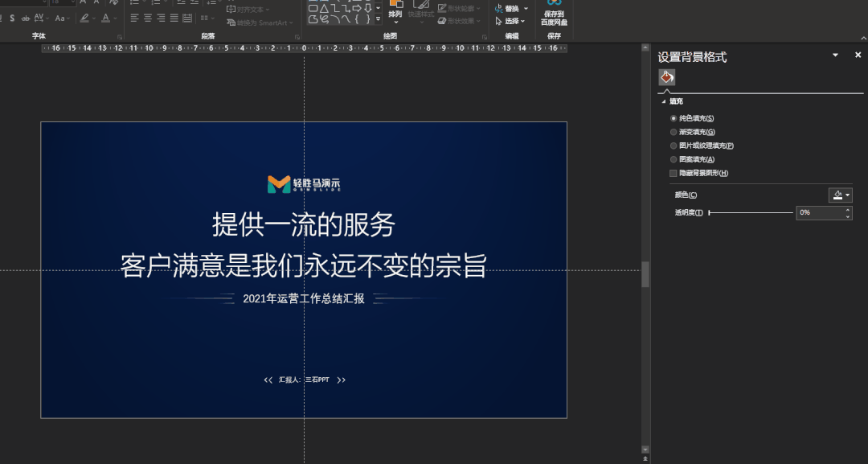Click the center text alignment icon
The image size is (868, 464).
pyautogui.click(x=147, y=18)
